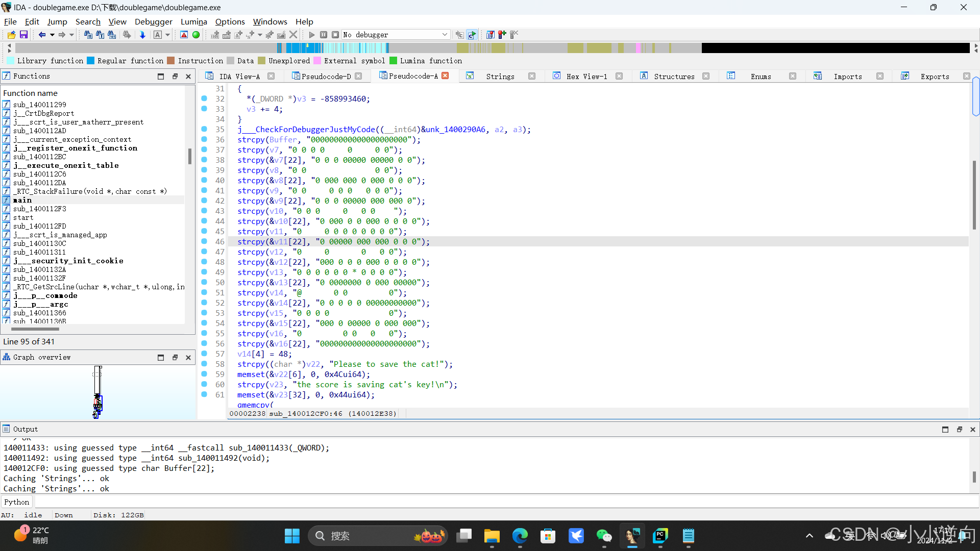Click the Save database icon
This screenshot has height=551, width=980.
click(23, 35)
